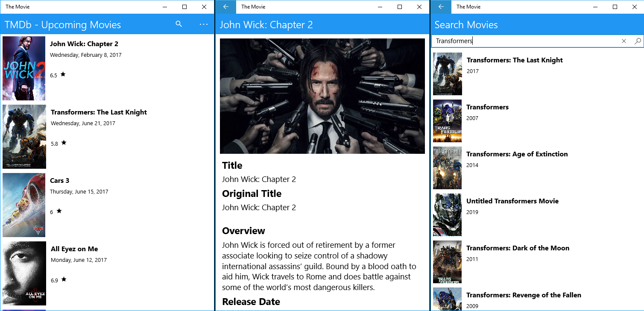
Task: Click the John Wick backdrop image
Action: tap(322, 96)
